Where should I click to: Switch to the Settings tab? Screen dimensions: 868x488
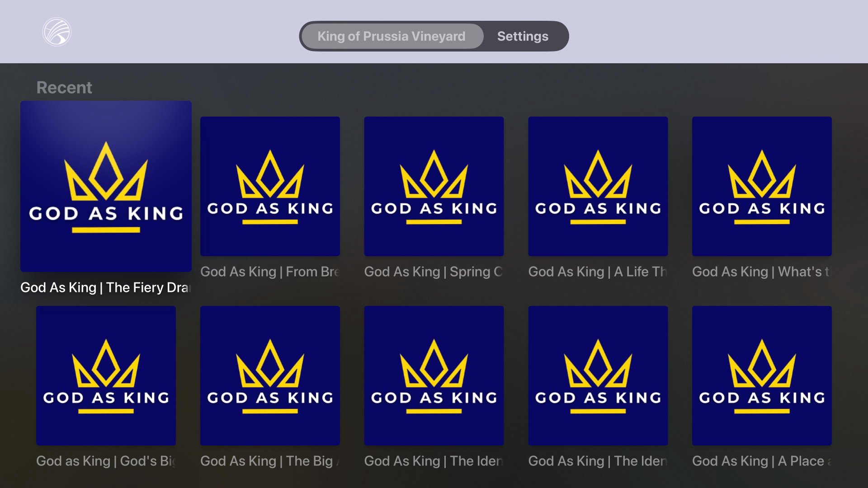coord(523,36)
